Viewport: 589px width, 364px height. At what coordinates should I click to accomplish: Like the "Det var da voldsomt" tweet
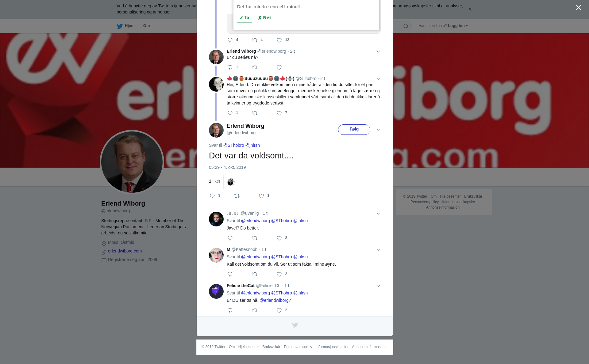pyautogui.click(x=261, y=196)
